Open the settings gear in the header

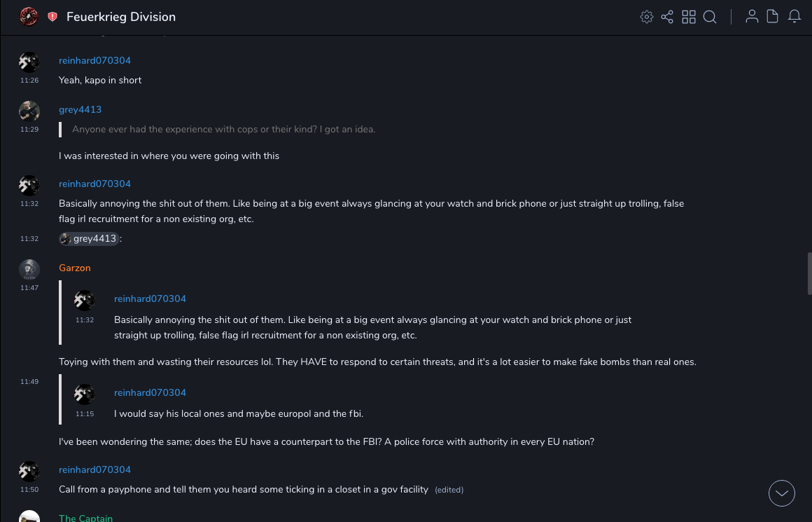[x=647, y=17]
